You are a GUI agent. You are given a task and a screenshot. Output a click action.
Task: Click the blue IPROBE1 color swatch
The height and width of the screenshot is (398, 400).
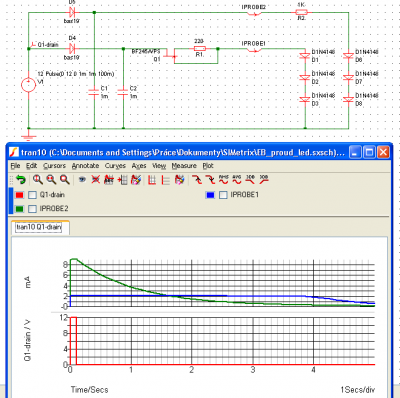[x=210, y=195]
